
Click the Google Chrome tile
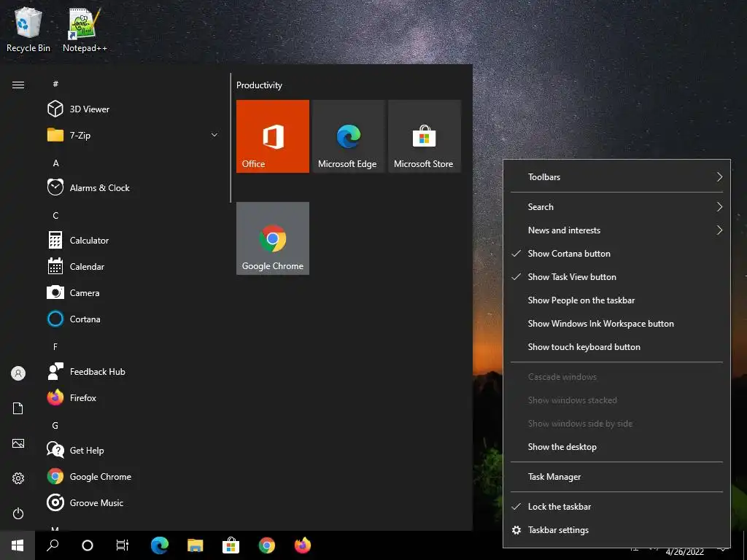pyautogui.click(x=273, y=238)
